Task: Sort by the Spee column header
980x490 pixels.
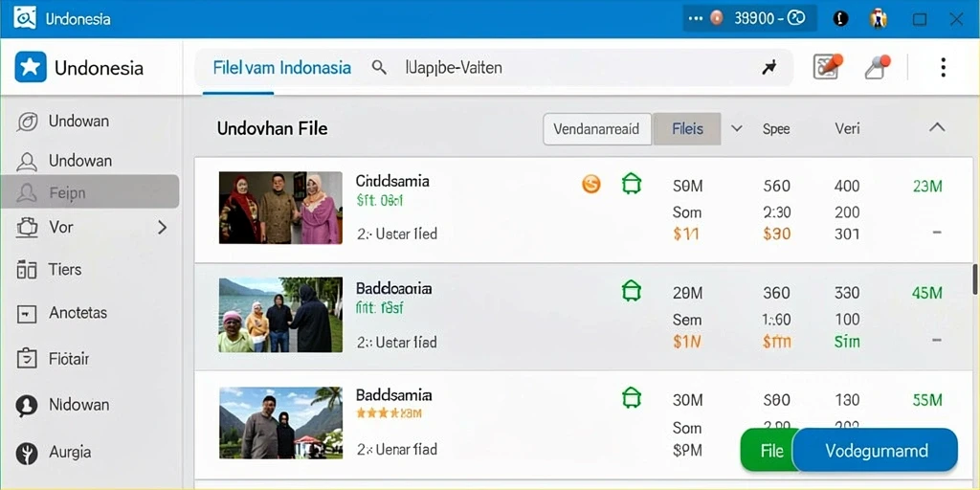Action: [x=776, y=129]
